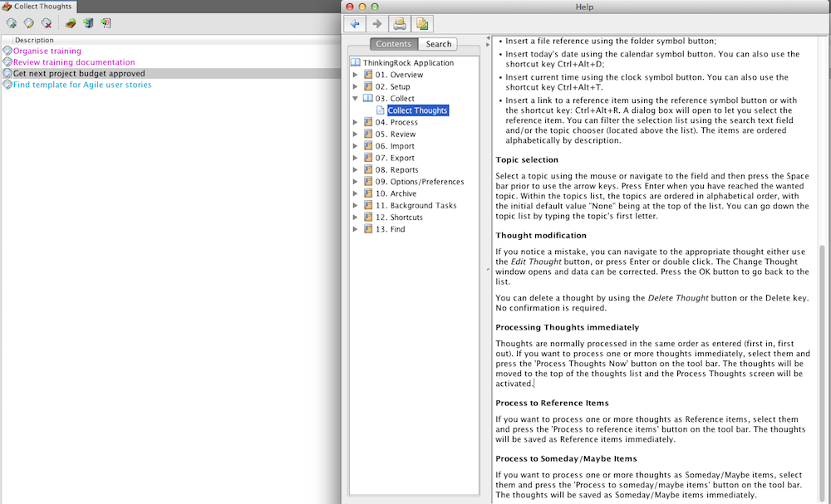The height and width of the screenshot is (504, 831).
Task: Open the Collect Thoughts help topic
Action: coord(417,110)
